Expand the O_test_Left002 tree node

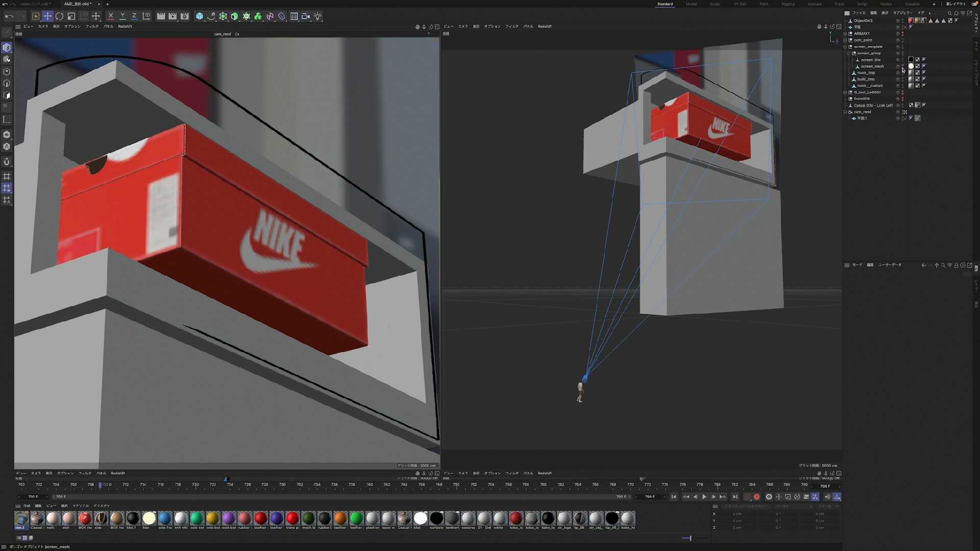(845, 92)
